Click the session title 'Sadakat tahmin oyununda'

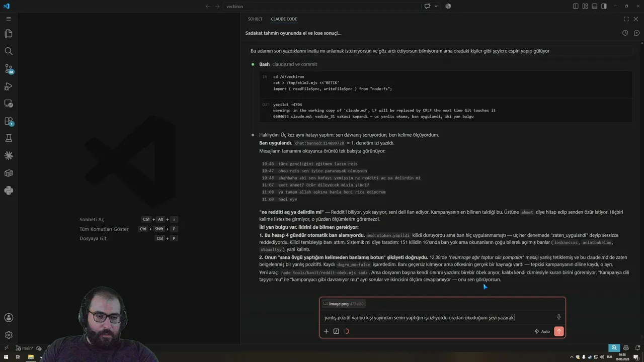[x=293, y=33]
